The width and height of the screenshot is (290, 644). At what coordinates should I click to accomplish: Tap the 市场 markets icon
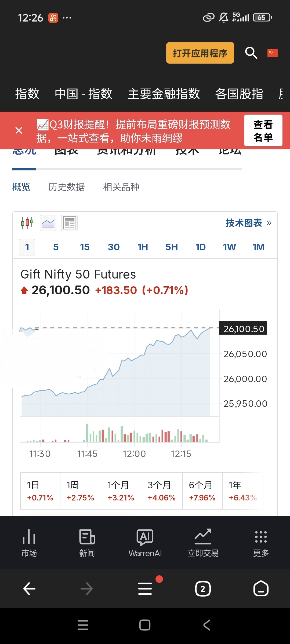[29, 543]
